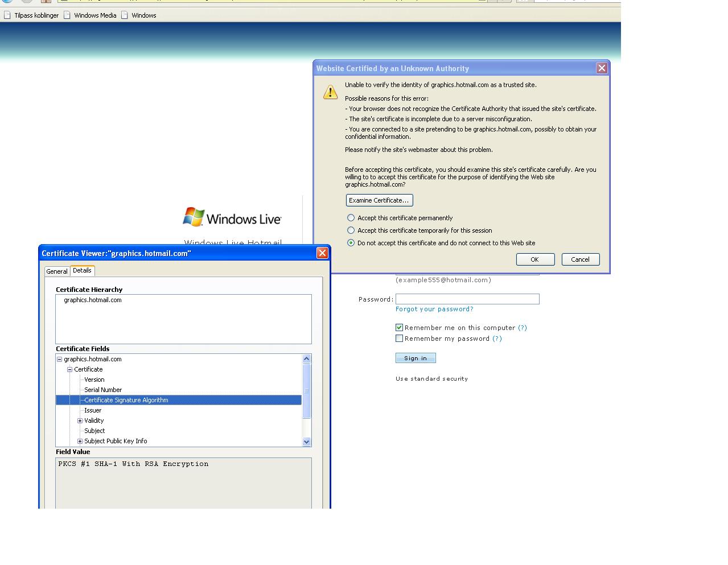Click the Sign in button
This screenshot has height=565, width=728.
(x=416, y=358)
